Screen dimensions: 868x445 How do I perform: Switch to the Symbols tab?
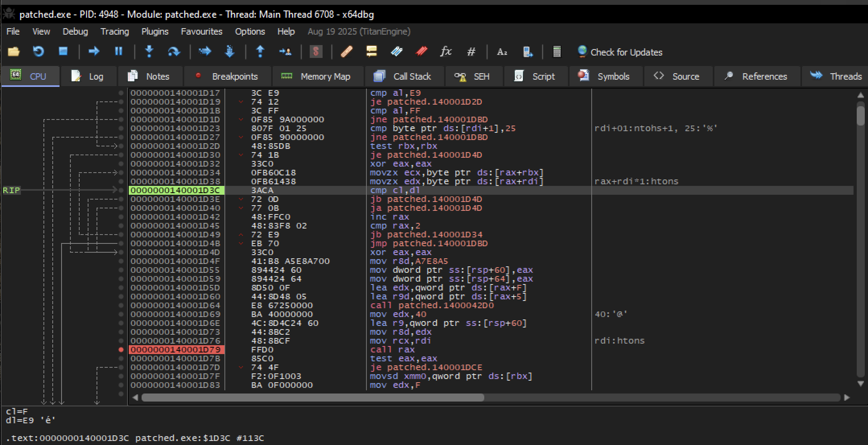pyautogui.click(x=605, y=76)
